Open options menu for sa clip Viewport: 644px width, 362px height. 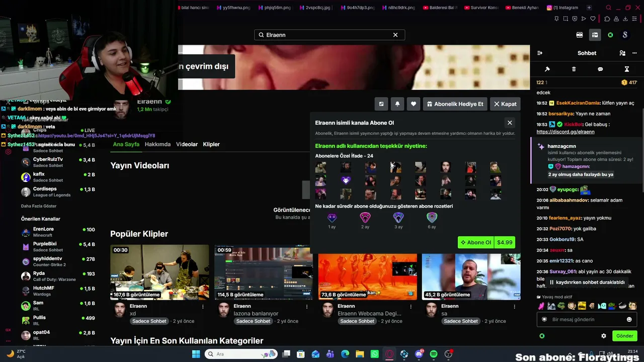(514, 306)
